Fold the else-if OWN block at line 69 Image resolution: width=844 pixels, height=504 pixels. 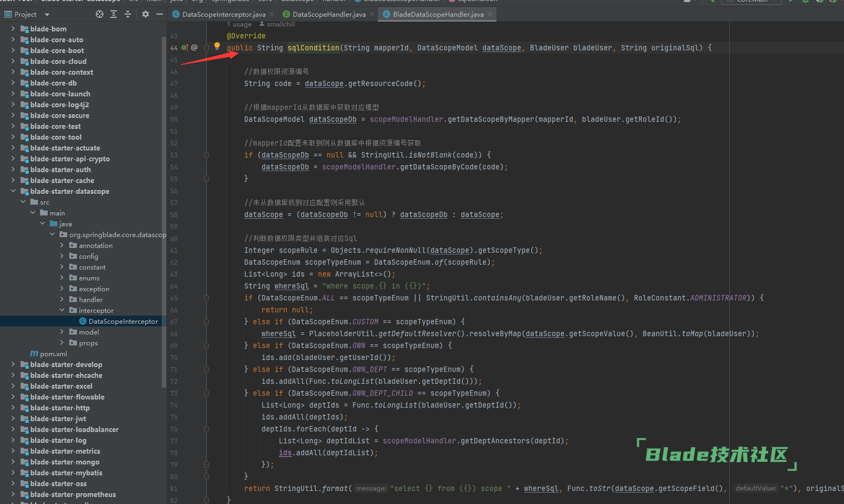click(x=206, y=345)
